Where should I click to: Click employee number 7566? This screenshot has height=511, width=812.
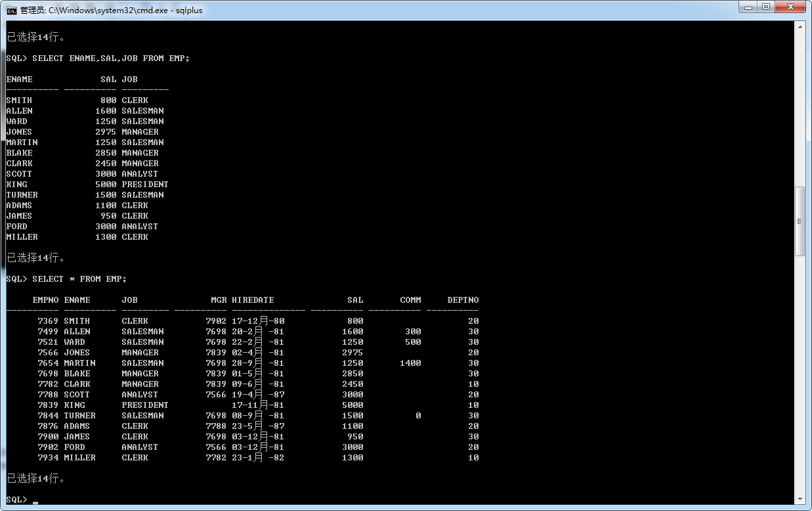[48, 353]
